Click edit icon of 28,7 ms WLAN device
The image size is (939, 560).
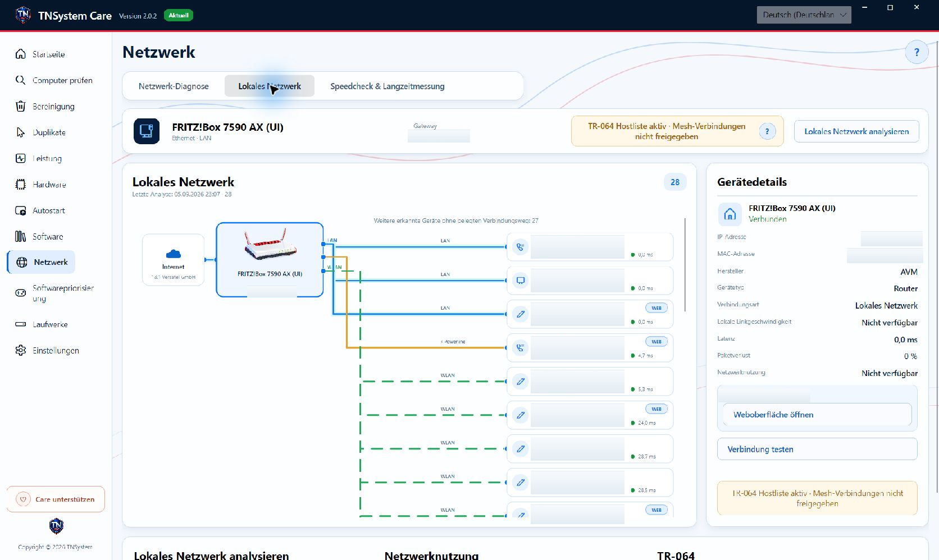click(521, 449)
